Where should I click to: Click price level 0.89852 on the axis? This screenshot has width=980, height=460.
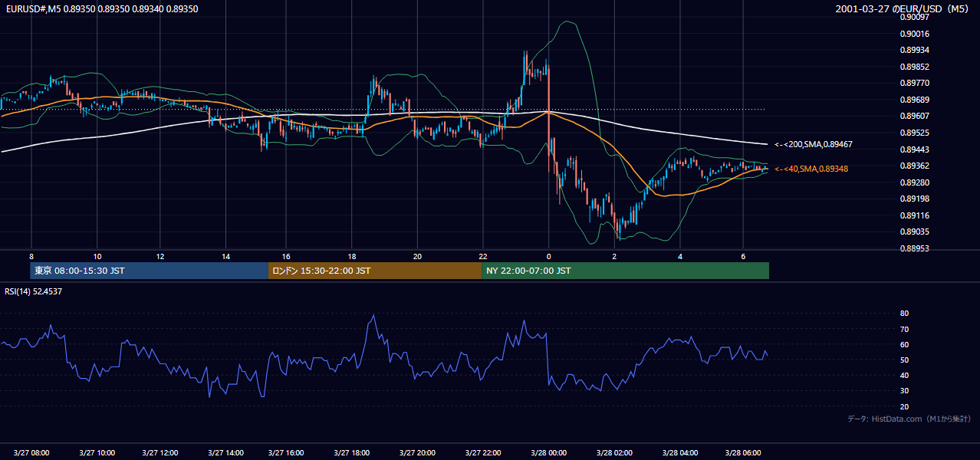point(915,67)
